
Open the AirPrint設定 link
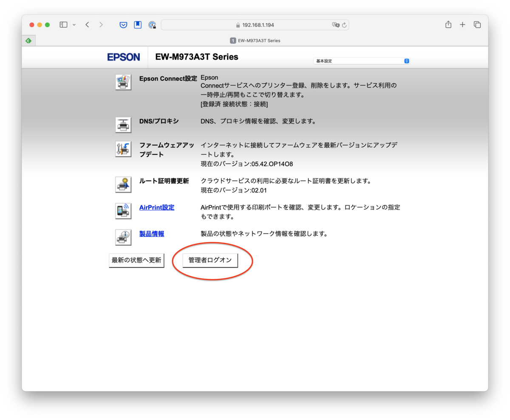pos(157,208)
